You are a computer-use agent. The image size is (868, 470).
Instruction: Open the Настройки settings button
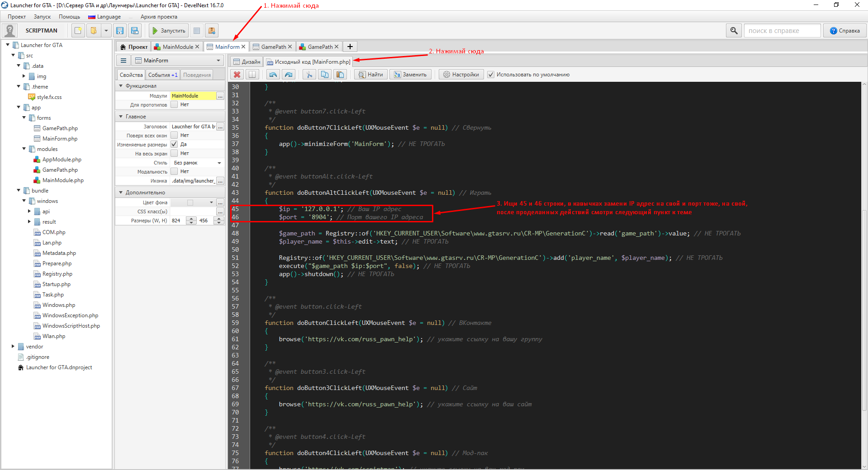(461, 75)
